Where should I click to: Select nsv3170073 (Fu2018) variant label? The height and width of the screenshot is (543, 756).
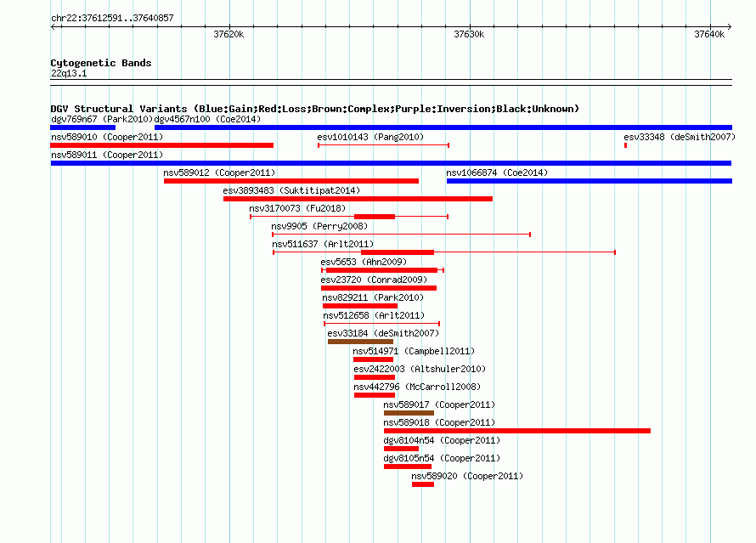click(x=297, y=208)
